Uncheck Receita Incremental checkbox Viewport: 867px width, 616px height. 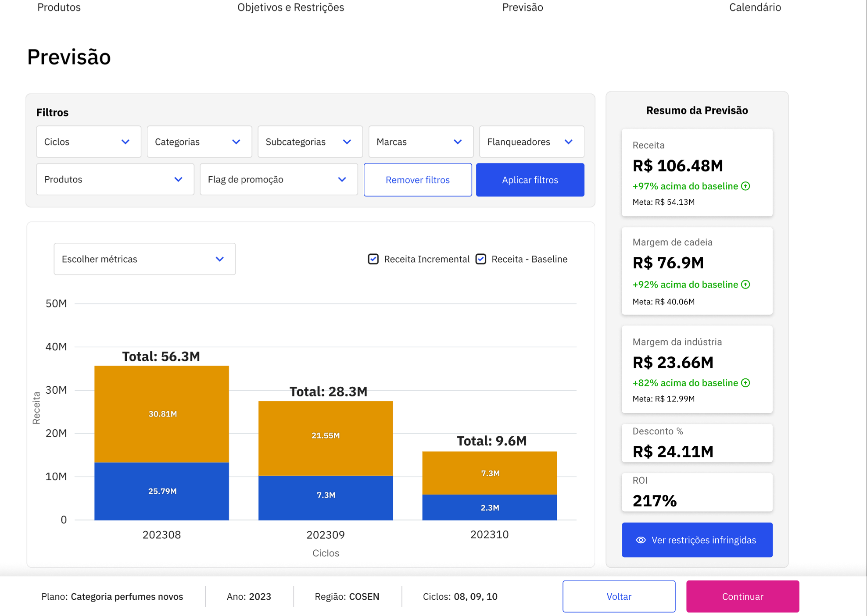(373, 259)
